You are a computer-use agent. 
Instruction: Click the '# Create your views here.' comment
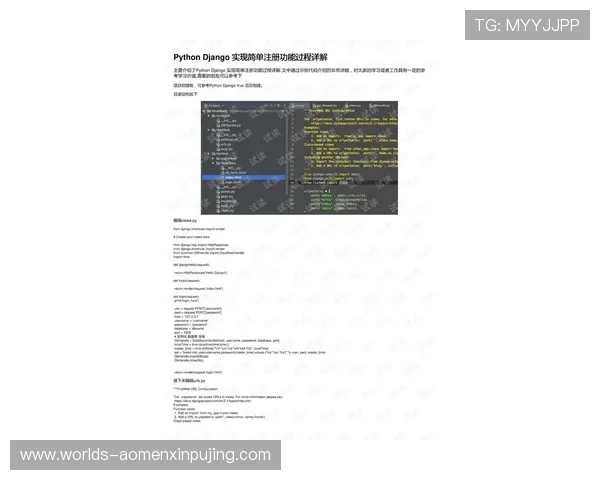click(197, 238)
